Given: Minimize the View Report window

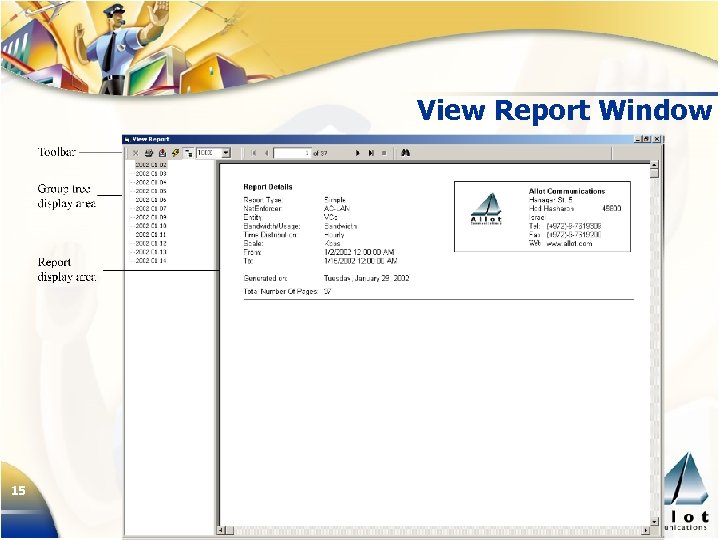Looking at the screenshot, I should [x=638, y=139].
